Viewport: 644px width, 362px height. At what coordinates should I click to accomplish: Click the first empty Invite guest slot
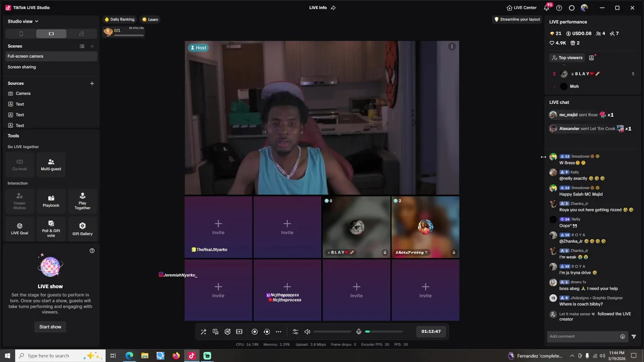pyautogui.click(x=218, y=227)
